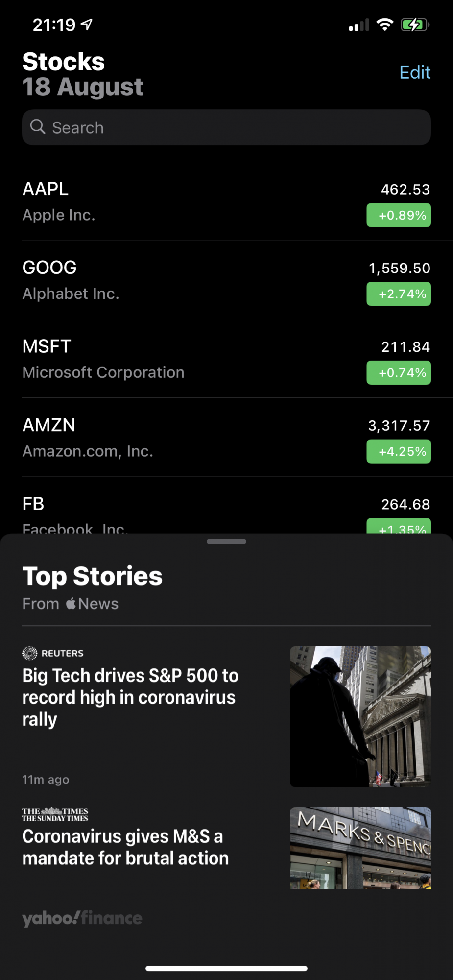Toggle AMZN +4.25% change badge
453x980 pixels.
tap(399, 451)
